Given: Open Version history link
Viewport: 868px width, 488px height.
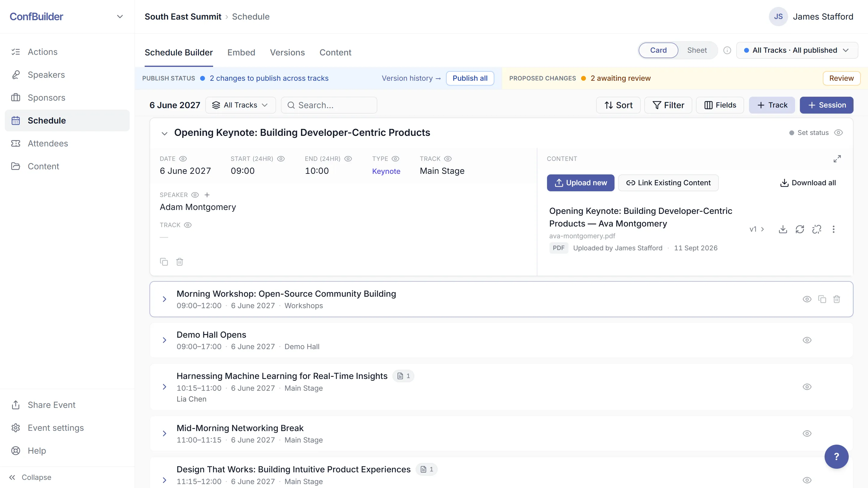Looking at the screenshot, I should 411,78.
